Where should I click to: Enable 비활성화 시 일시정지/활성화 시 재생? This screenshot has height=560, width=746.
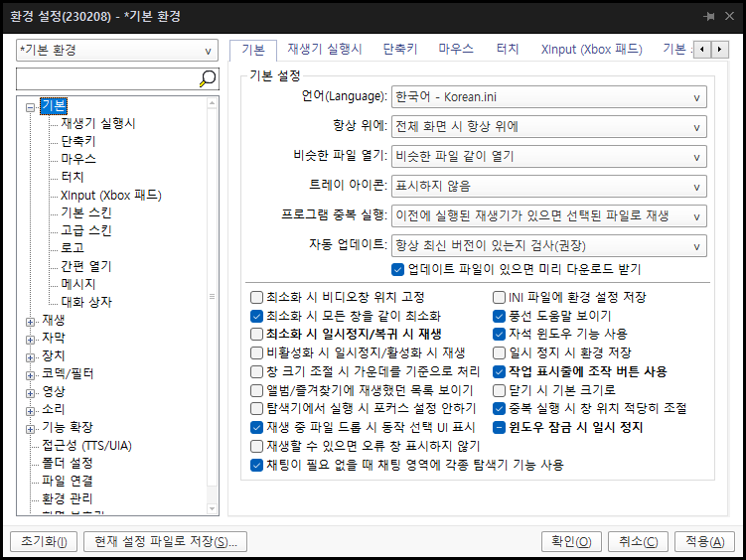pos(256,353)
